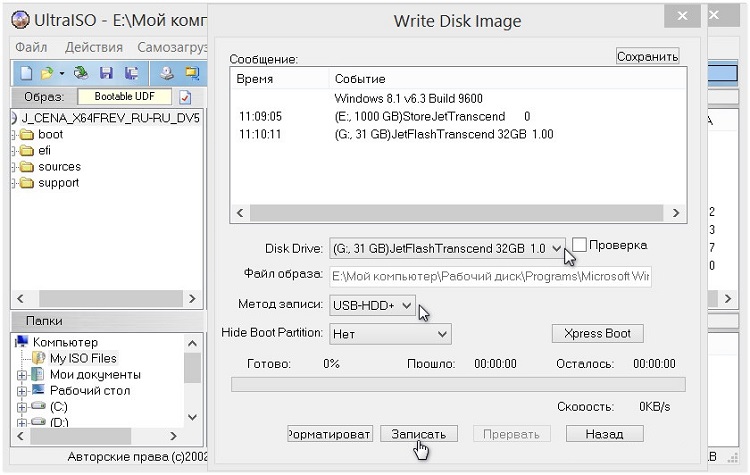Click the folders panel scroll-up arrow
This screenshot has height=475, width=750.
[x=192, y=343]
